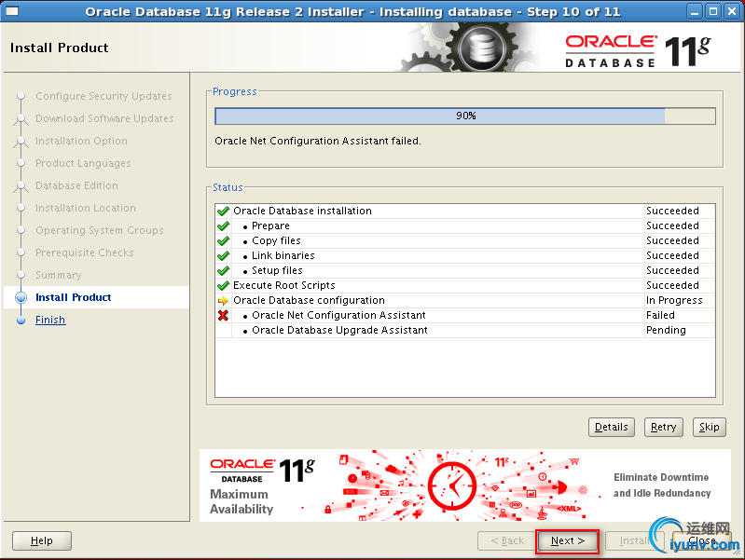The width and height of the screenshot is (745, 560).
Task: Click red X beside Oracle Net Configuration Assistant
Action: click(x=223, y=315)
